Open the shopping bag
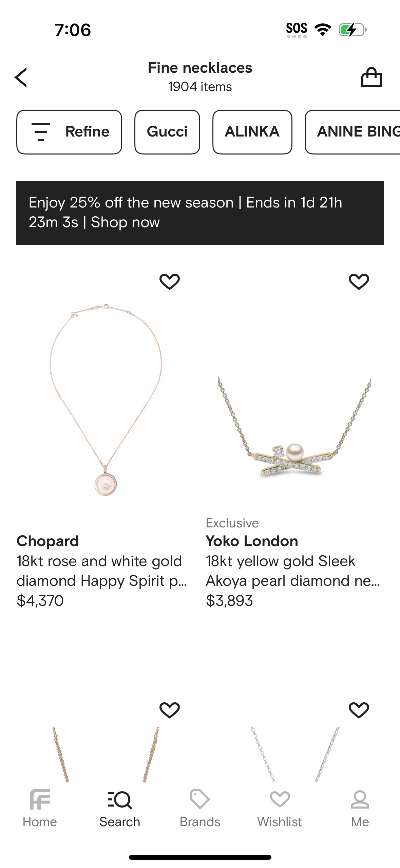The width and height of the screenshot is (400, 868). (371, 77)
